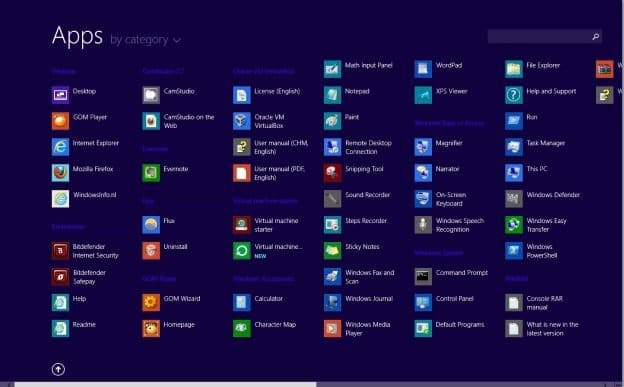Viewport: 624px width, 387px height.
Task: Launch Bitdefender Safepay
Action: click(x=80, y=277)
